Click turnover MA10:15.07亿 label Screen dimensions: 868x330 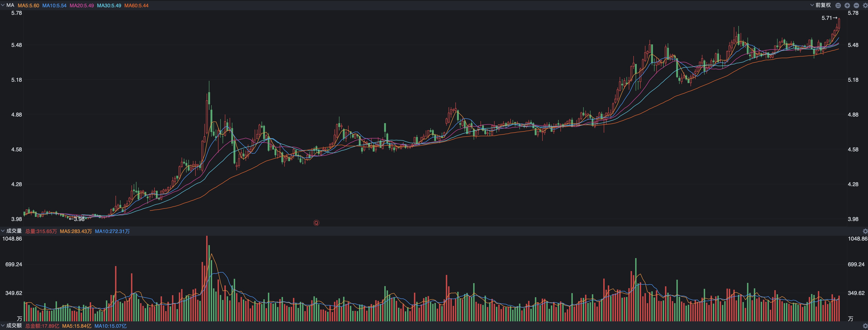(x=110, y=326)
